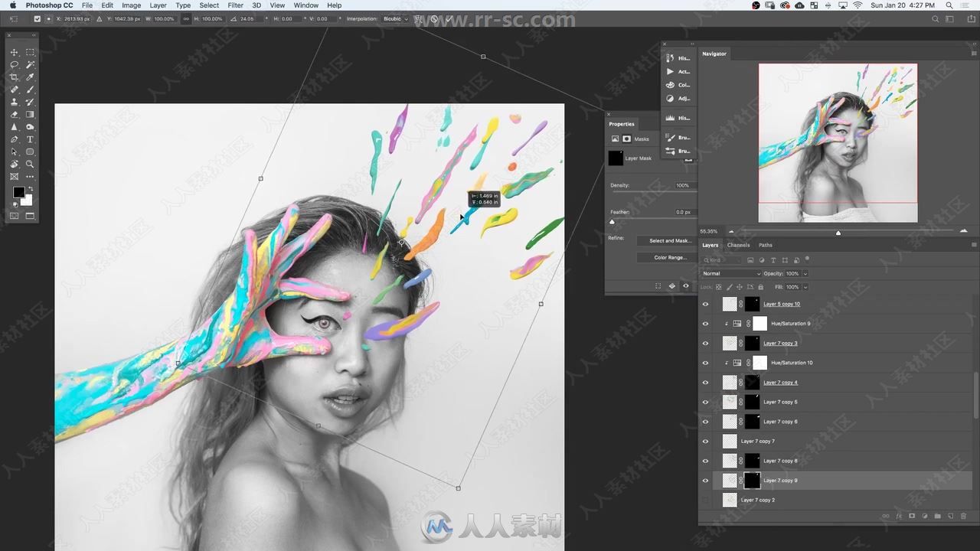Hide the Hue/Saturation 9 layer

click(x=705, y=324)
